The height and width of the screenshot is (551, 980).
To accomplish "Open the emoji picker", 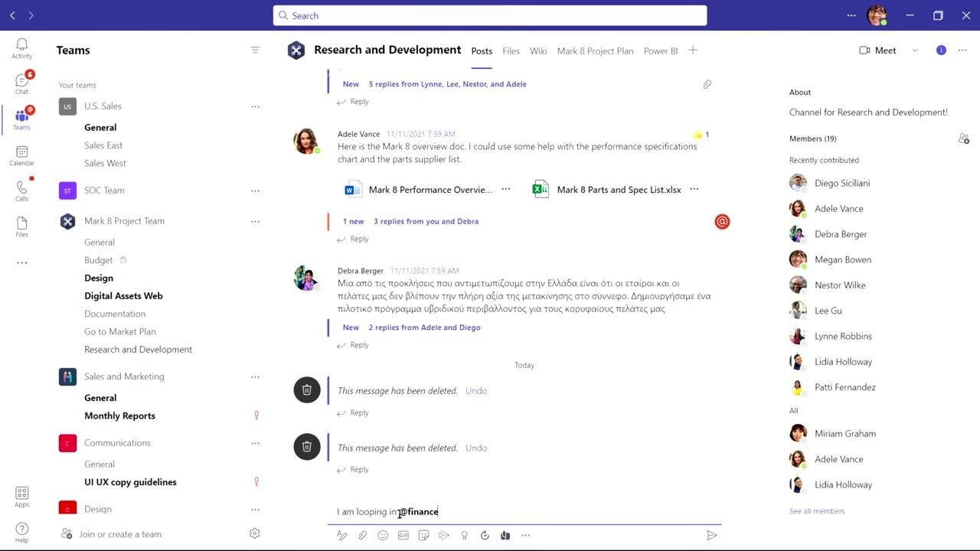I will (383, 536).
